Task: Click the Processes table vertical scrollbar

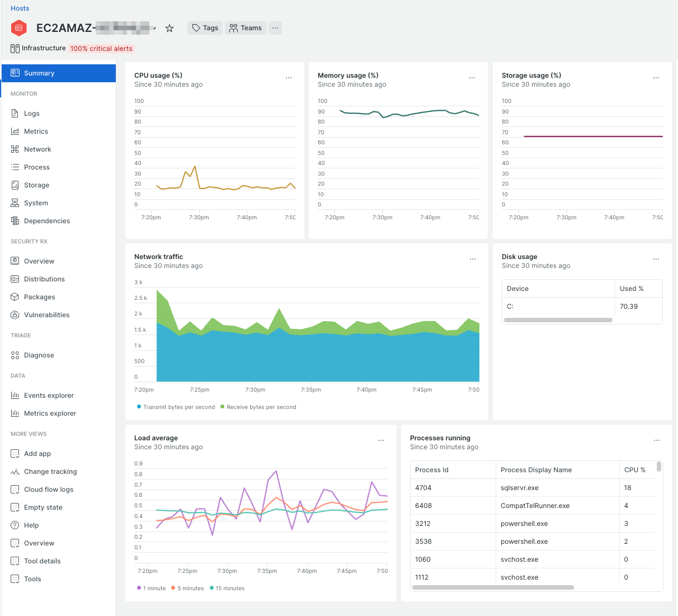Action: click(x=659, y=467)
